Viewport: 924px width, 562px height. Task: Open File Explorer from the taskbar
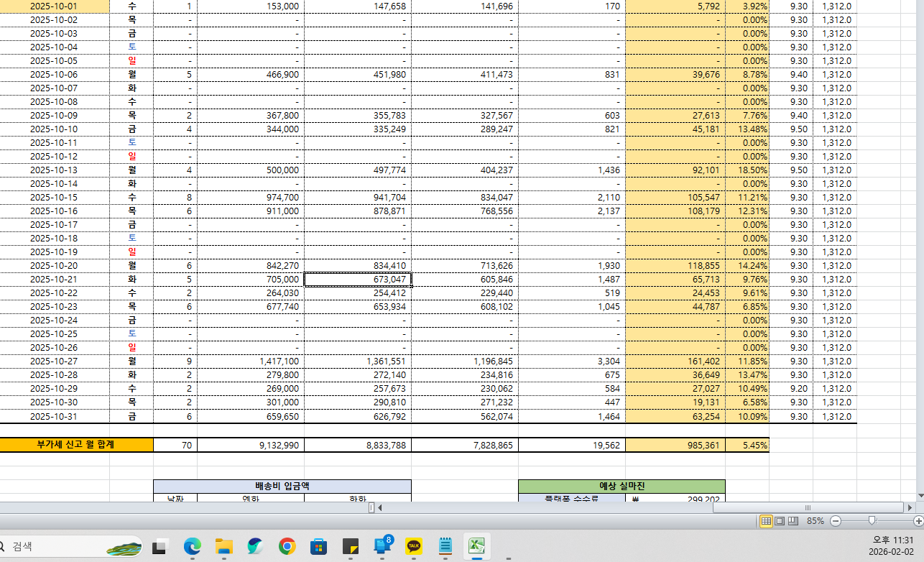point(224,547)
